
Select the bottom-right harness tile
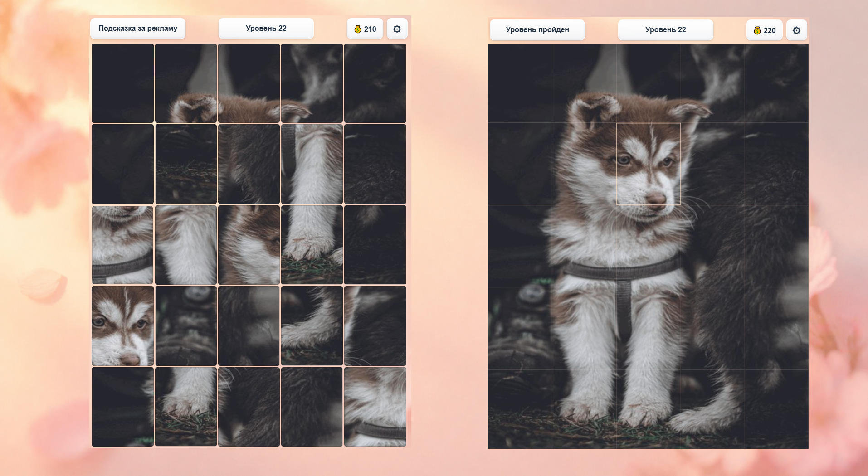(x=375, y=407)
